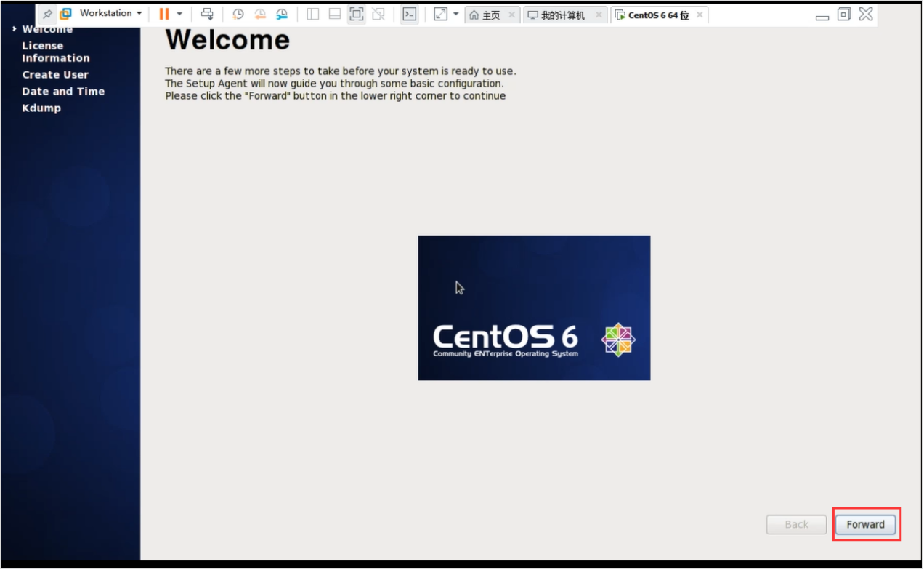The image size is (924, 570).
Task: Click the Unity mode icon
Action: click(378, 14)
